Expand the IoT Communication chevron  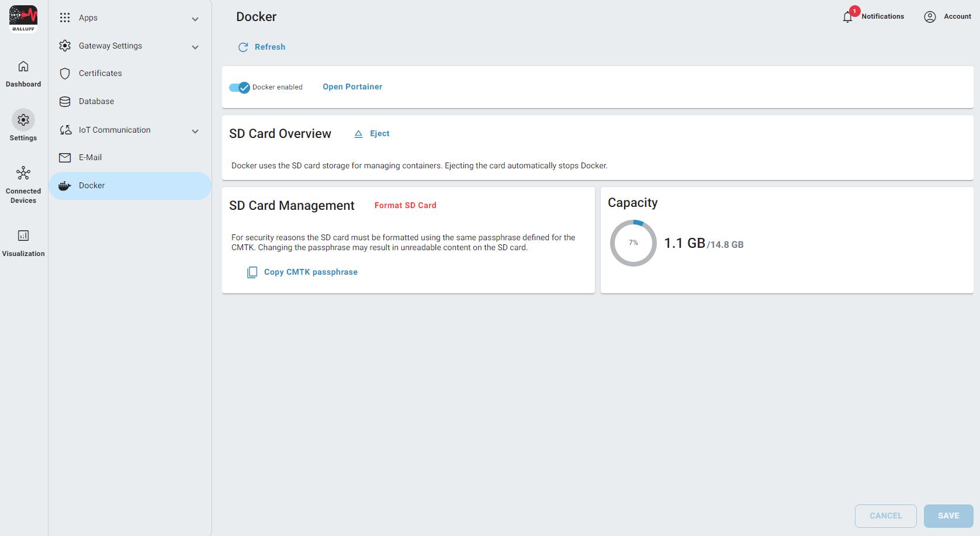(x=195, y=132)
